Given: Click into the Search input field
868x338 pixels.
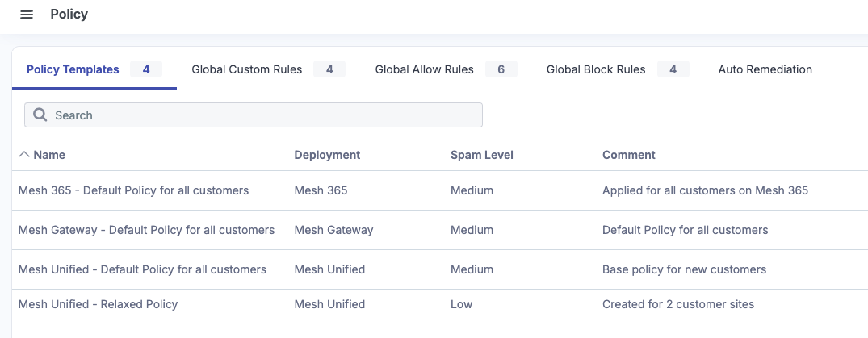Looking at the screenshot, I should 258,115.
